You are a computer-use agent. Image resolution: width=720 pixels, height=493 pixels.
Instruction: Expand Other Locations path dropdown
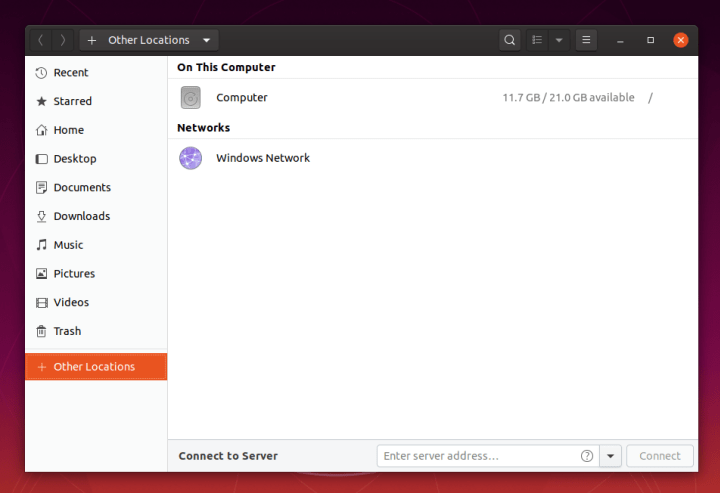pos(207,40)
